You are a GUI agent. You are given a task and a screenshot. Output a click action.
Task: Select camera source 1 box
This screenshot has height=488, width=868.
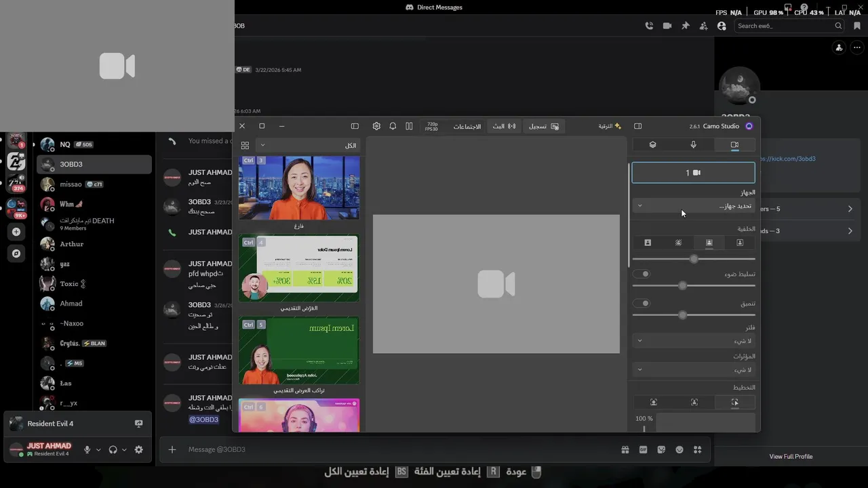pyautogui.click(x=693, y=173)
